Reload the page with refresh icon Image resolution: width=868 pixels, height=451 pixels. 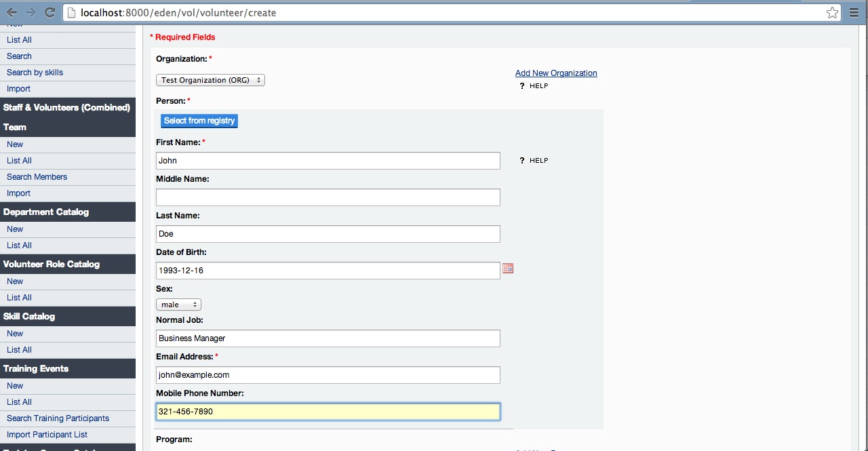coord(50,13)
